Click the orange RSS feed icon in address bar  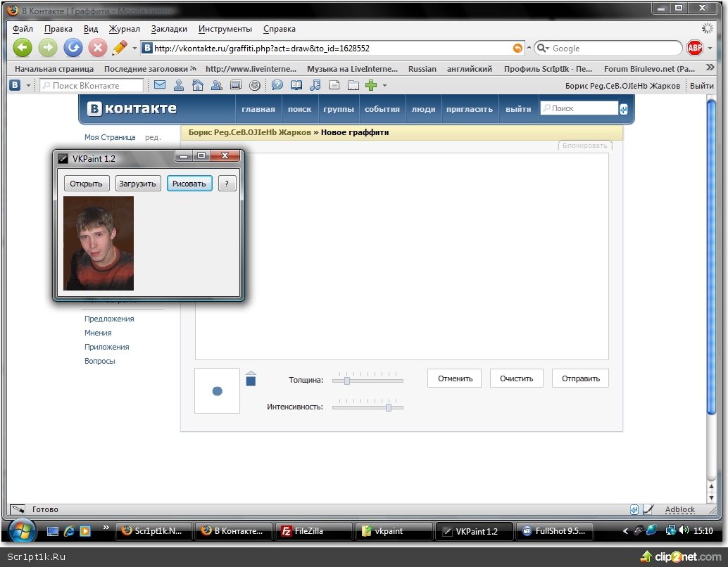coord(517,49)
